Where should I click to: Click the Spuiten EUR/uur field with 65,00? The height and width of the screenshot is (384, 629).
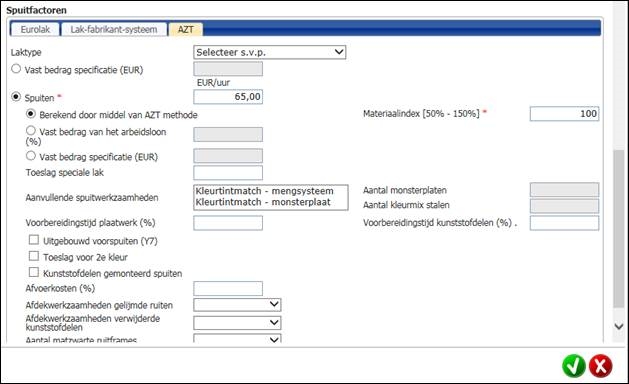click(228, 97)
